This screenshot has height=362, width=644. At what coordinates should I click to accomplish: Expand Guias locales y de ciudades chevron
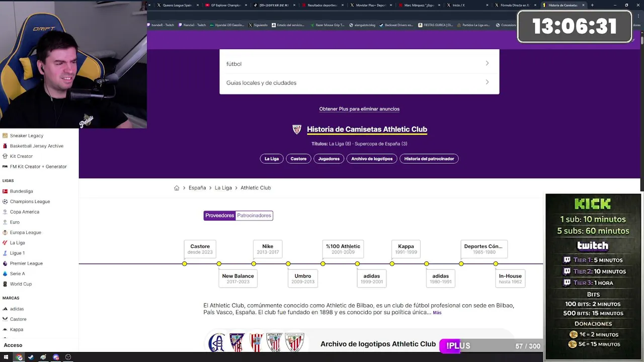point(487,82)
